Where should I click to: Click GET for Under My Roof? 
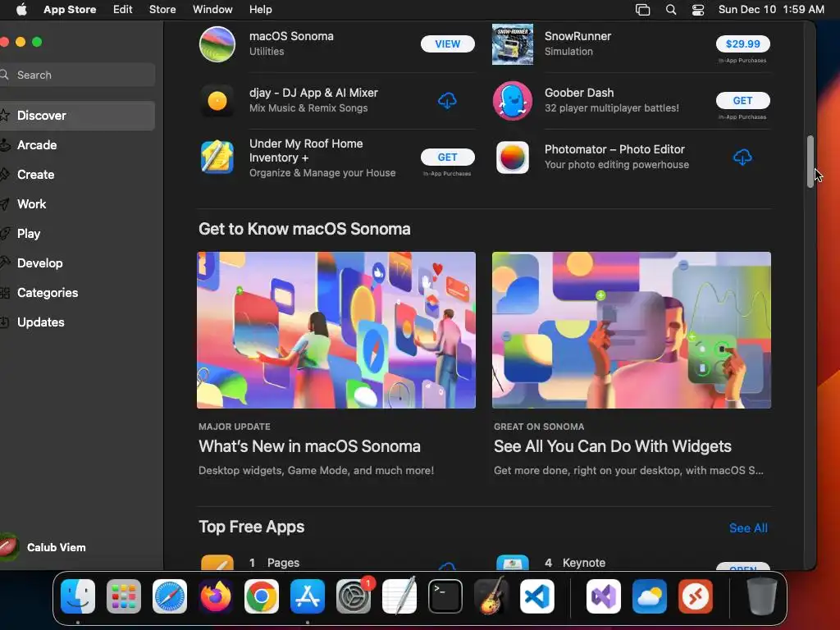(x=447, y=157)
